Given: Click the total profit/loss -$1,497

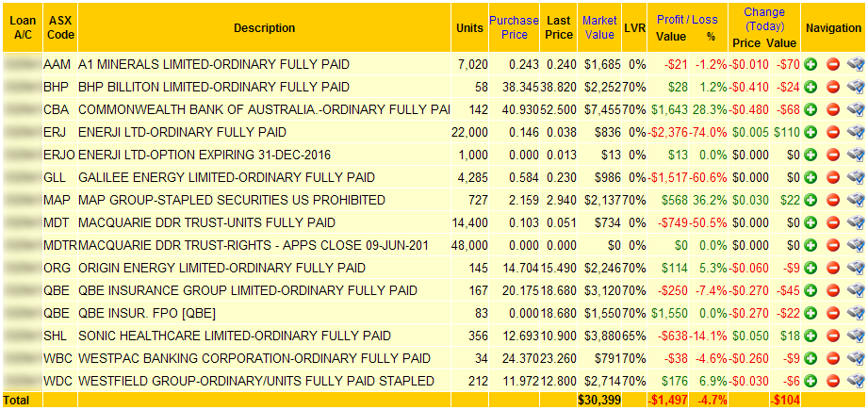Looking at the screenshot, I should [667, 400].
